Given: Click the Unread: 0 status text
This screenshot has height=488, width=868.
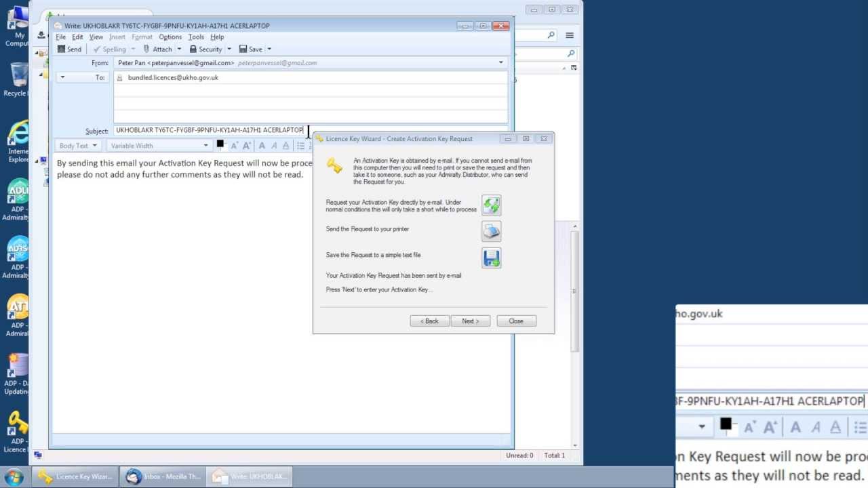Looking at the screenshot, I should (x=519, y=455).
